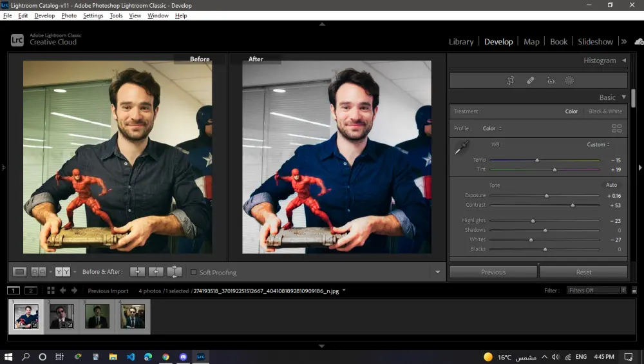Open the Masking tool

tap(569, 81)
